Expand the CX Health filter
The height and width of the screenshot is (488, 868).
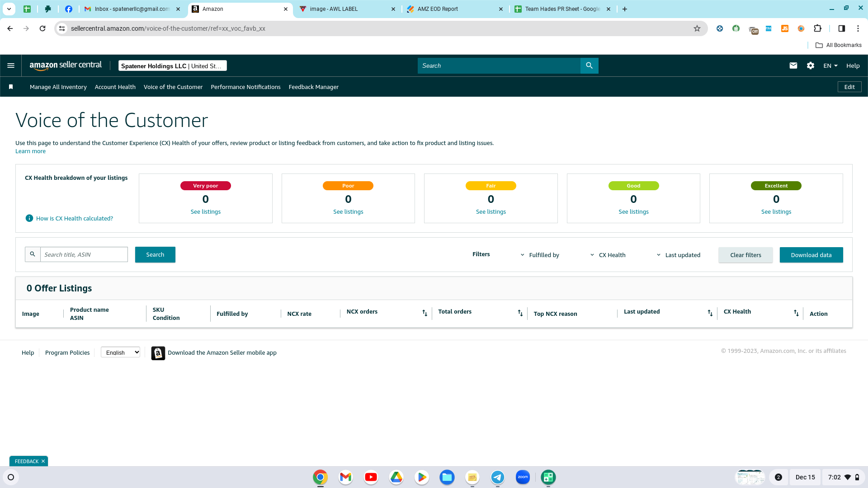point(608,255)
